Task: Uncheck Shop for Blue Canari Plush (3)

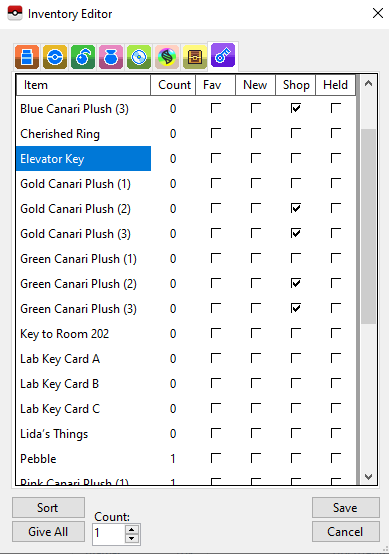Action: [x=296, y=108]
